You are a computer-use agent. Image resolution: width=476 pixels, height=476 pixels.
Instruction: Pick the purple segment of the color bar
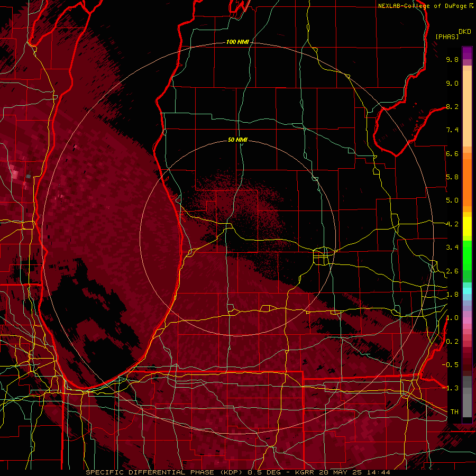coord(467,53)
